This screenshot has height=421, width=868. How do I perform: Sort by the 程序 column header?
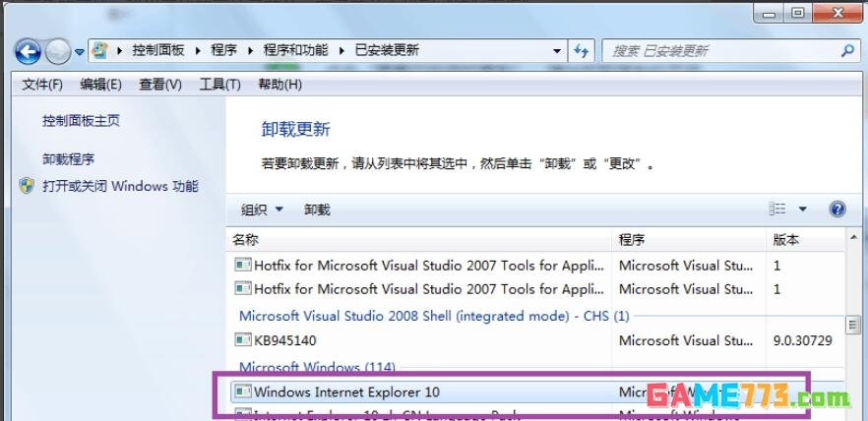[x=690, y=240]
